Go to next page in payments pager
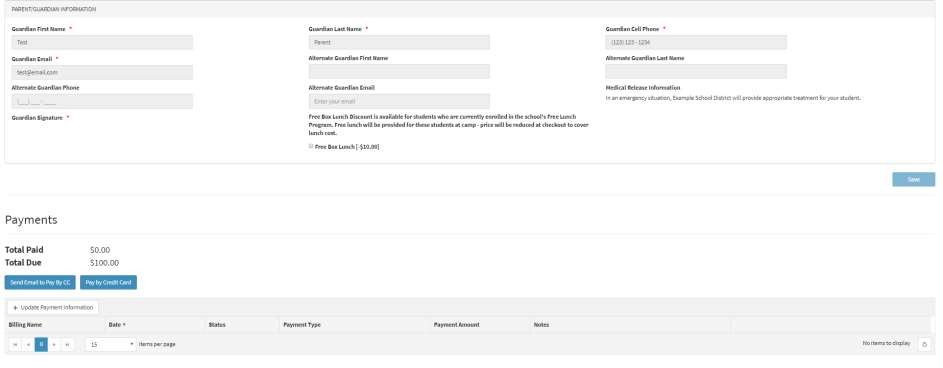The width and height of the screenshot is (943, 368). [x=54, y=345]
